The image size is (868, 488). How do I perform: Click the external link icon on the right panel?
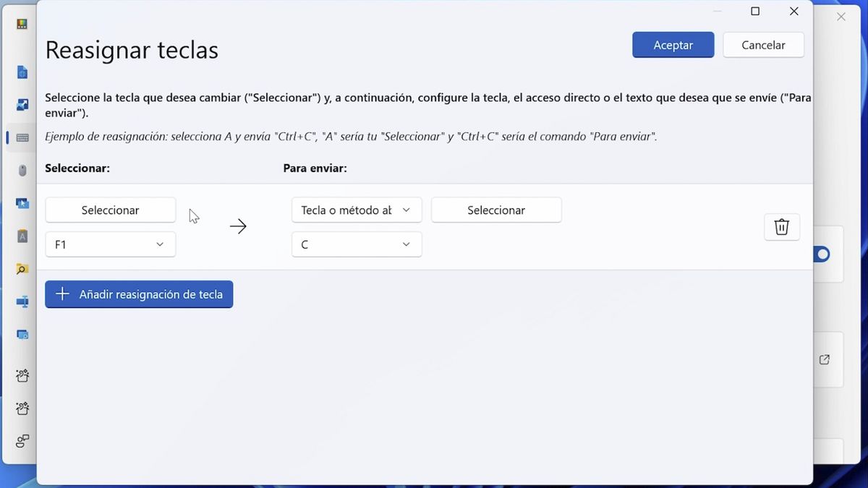[824, 359]
